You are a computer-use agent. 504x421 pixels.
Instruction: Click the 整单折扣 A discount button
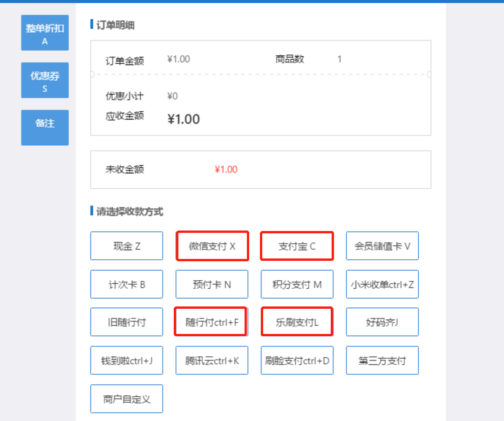click(45, 33)
